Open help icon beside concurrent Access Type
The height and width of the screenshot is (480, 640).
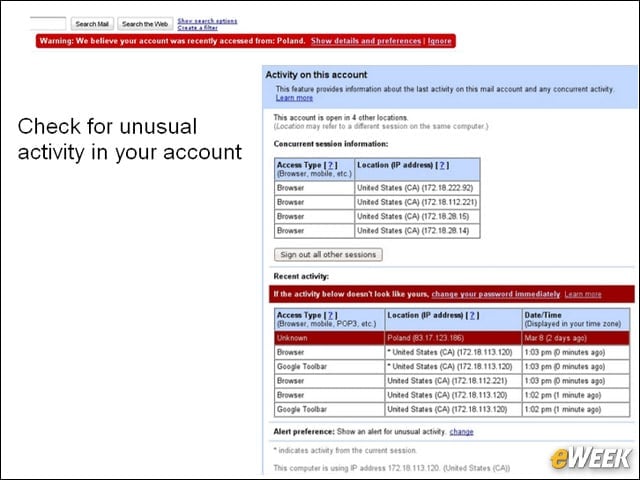click(331, 165)
